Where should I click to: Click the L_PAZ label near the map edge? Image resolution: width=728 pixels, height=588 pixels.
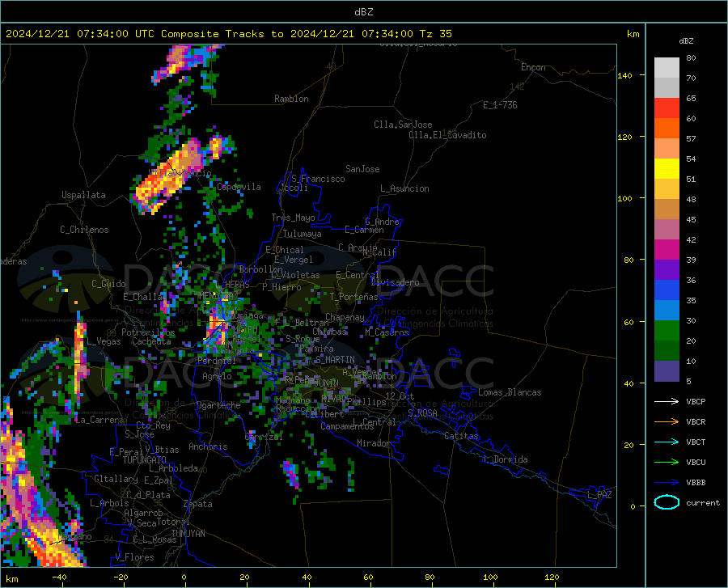pos(599,495)
